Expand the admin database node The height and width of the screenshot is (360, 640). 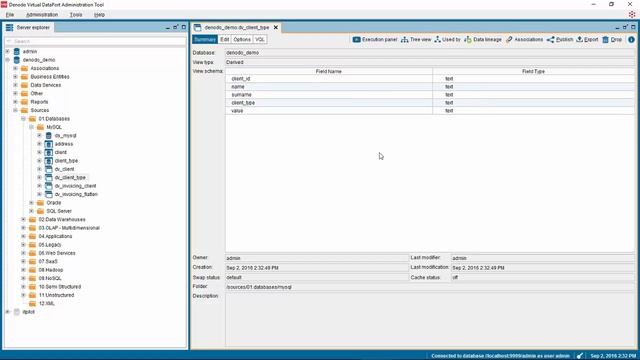(7, 51)
